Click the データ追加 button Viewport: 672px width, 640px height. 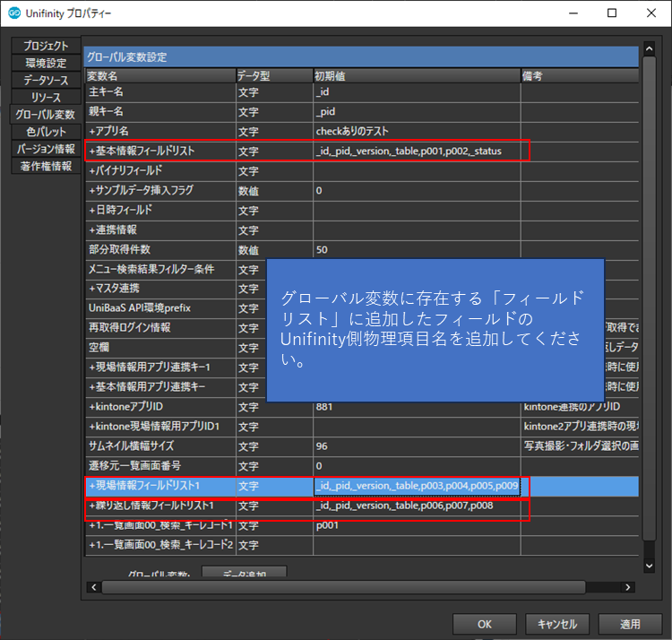pyautogui.click(x=244, y=574)
